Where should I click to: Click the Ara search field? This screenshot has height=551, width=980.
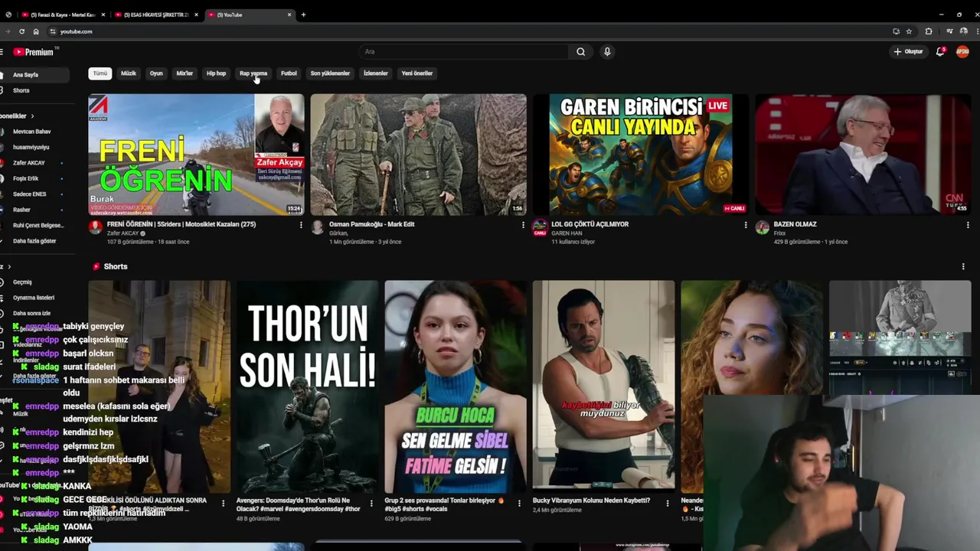pos(464,52)
